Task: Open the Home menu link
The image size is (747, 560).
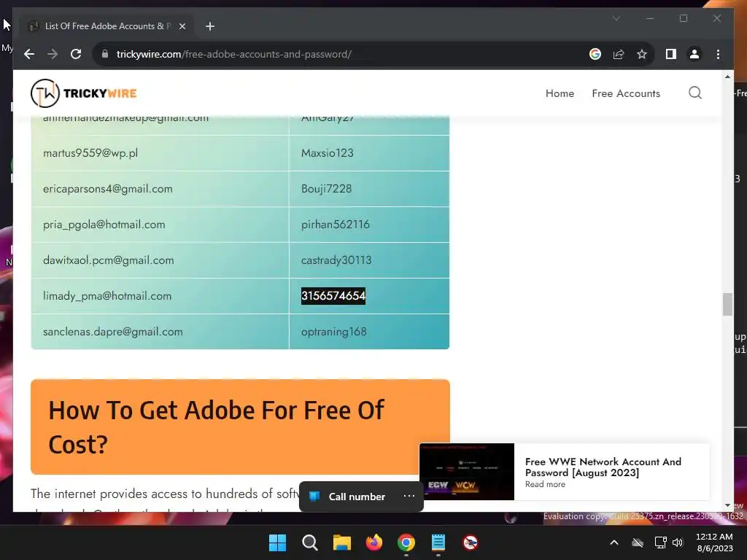Action: tap(560, 93)
